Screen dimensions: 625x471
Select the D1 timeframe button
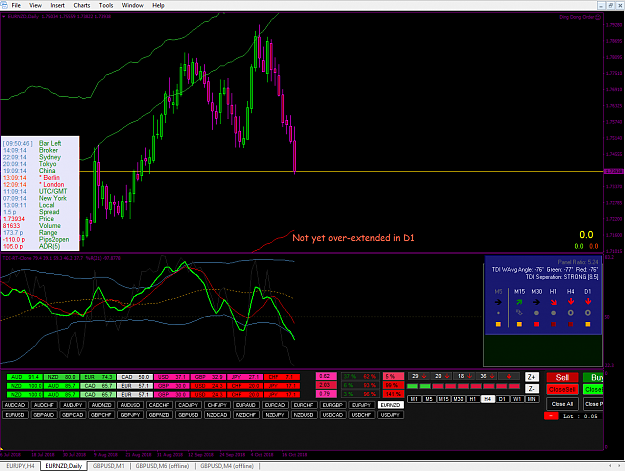pyautogui.click(x=502, y=399)
